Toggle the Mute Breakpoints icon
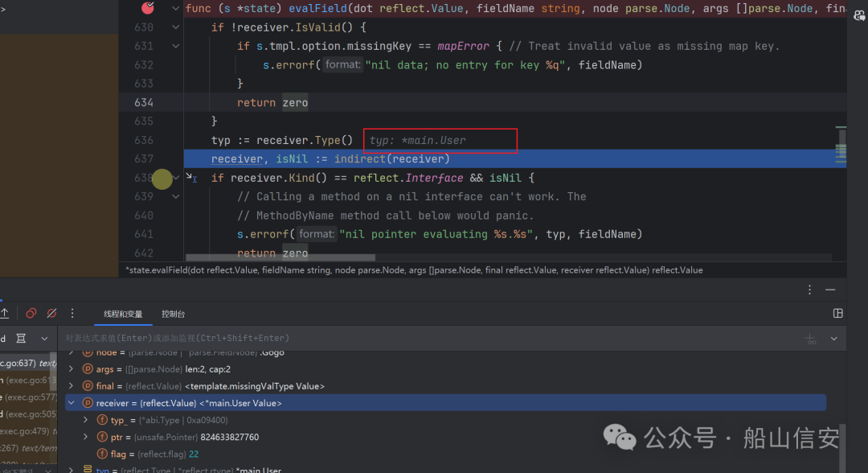 [51, 314]
